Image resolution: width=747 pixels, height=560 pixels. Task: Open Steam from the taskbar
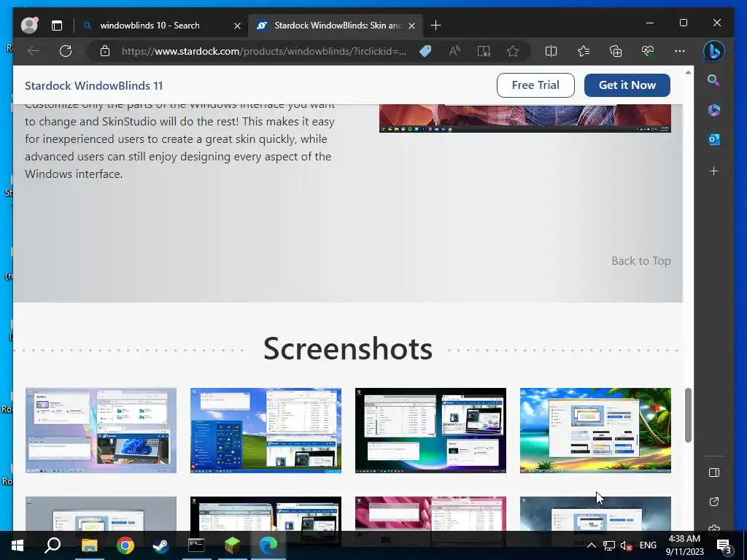click(160, 545)
